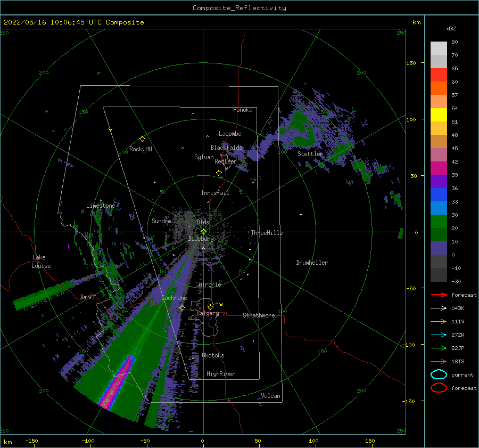Click the Drumheller city label
Screen dimensions: 479x448
pos(312,263)
